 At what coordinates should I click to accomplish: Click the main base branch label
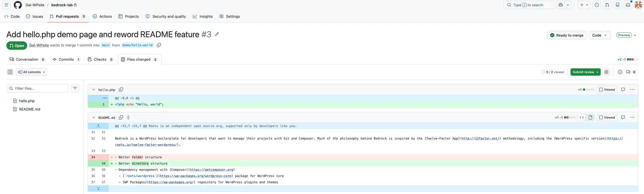pyautogui.click(x=105, y=45)
